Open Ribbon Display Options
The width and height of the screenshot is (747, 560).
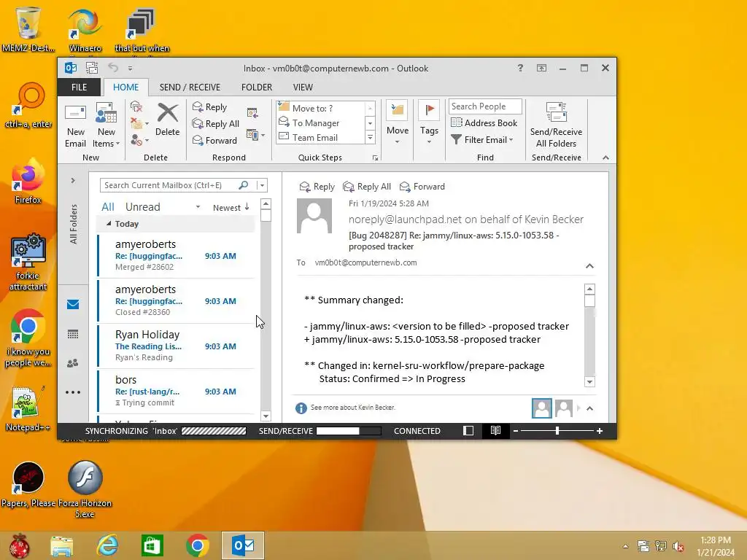tap(542, 68)
